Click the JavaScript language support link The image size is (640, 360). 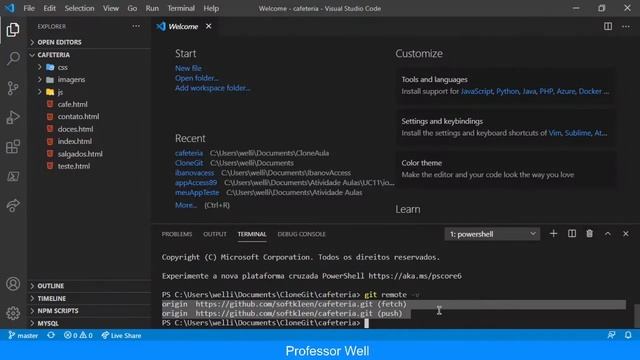pos(477,91)
